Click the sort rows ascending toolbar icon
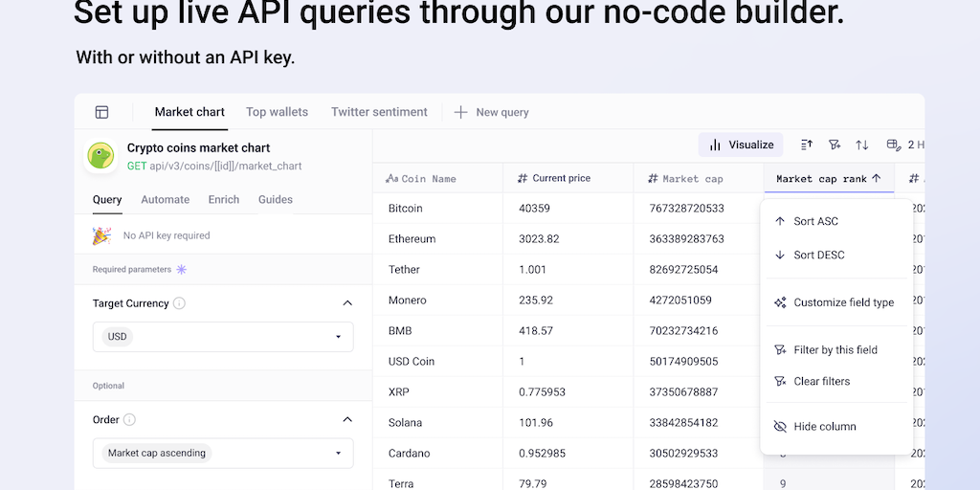The height and width of the screenshot is (490, 980). 806,145
